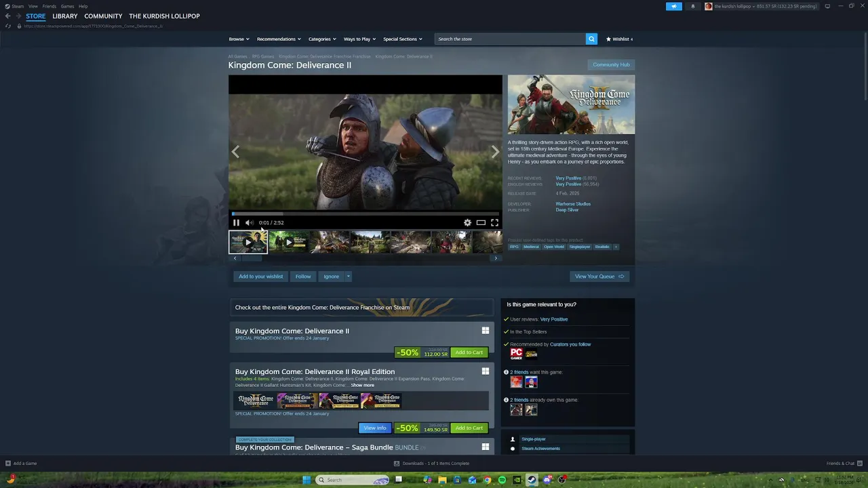This screenshot has width=868, height=488.
Task: Open the Friends menu
Action: [x=50, y=6]
